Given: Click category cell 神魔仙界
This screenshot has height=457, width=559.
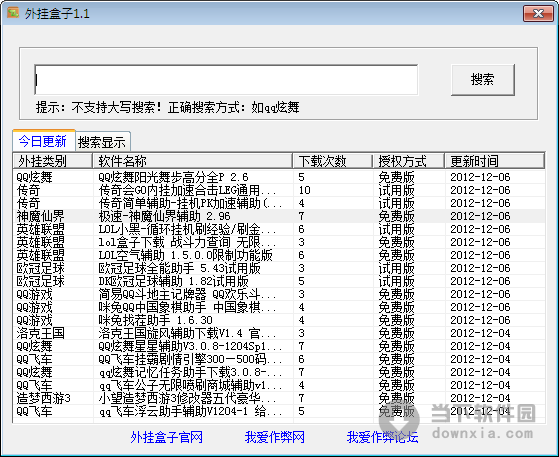Looking at the screenshot, I should click(41, 216).
